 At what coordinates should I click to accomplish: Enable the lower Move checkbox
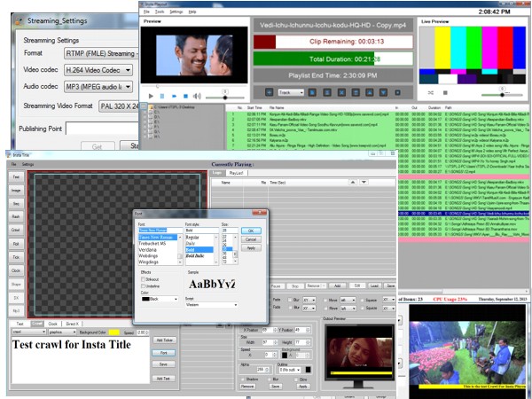pos(325,308)
